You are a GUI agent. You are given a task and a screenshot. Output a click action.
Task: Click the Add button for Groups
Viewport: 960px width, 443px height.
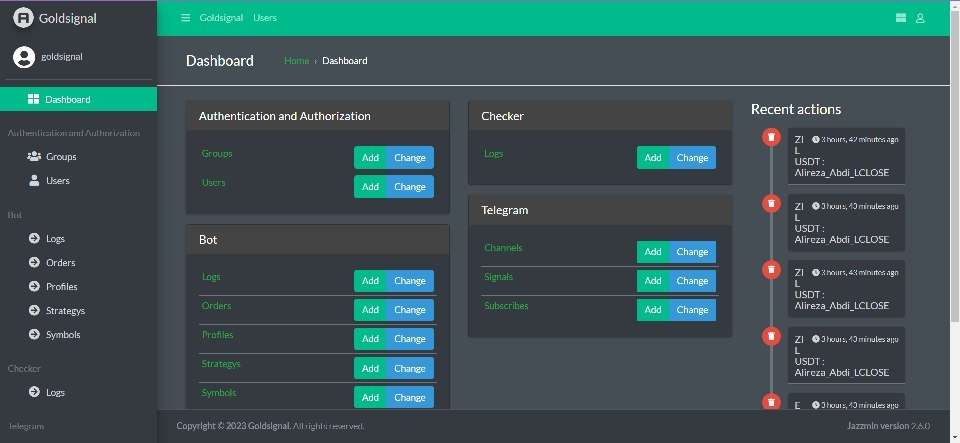[370, 157]
